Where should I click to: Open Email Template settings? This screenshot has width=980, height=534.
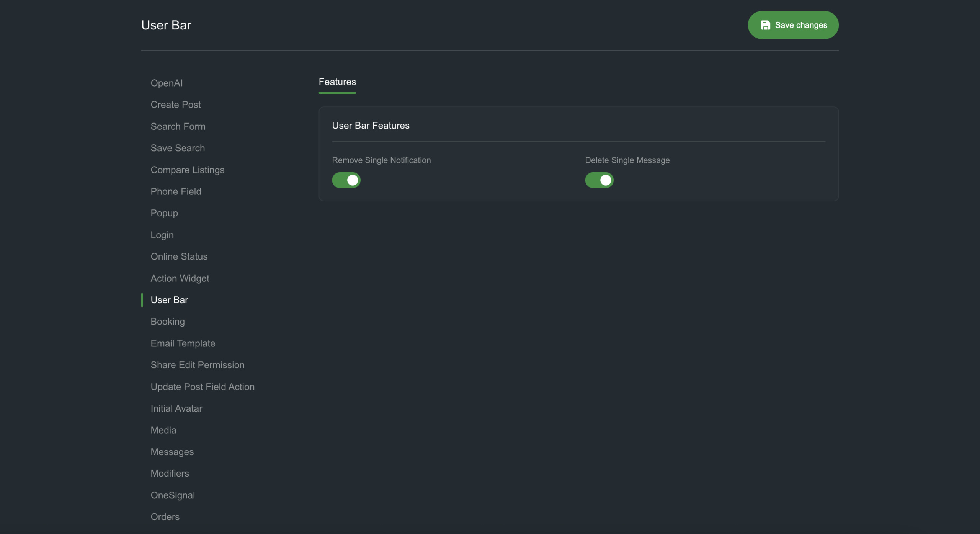tap(183, 343)
